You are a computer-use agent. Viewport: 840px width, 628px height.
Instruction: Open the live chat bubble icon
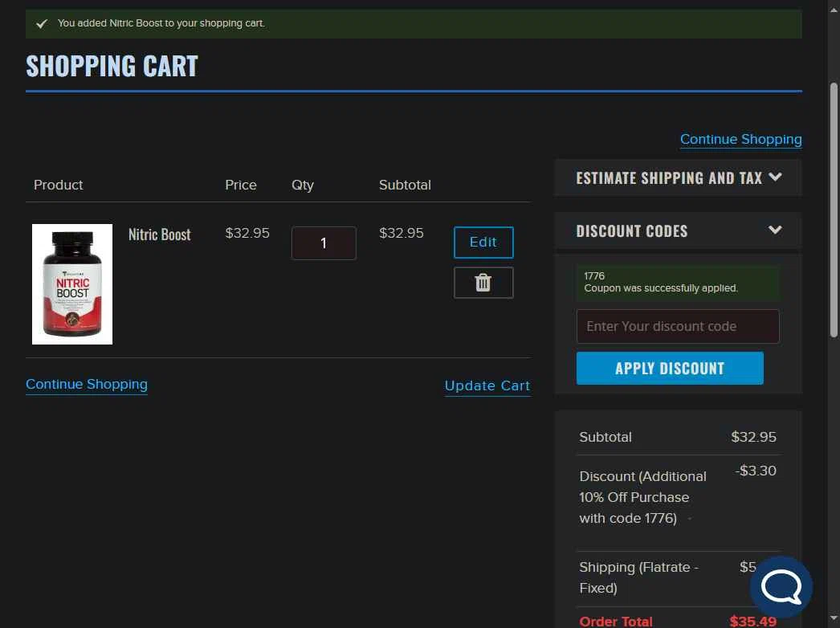click(781, 587)
